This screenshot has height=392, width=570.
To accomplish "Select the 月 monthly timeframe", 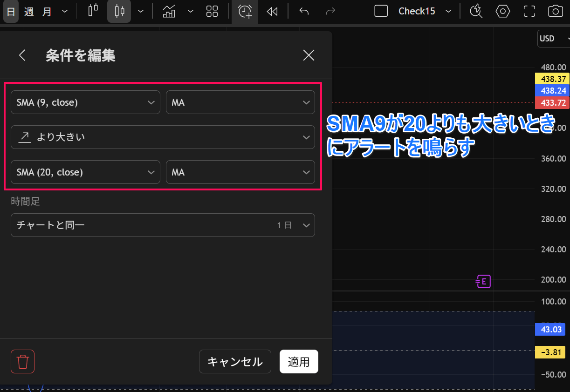I will [46, 11].
